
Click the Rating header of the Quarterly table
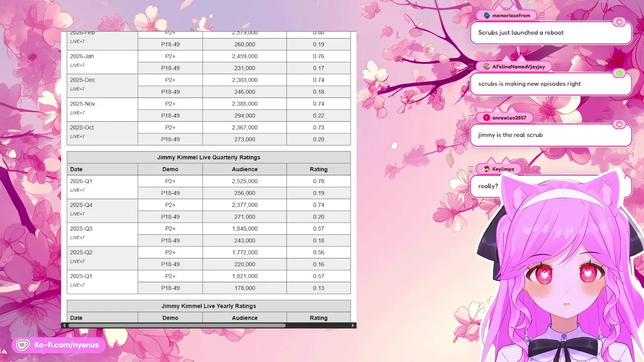coord(318,169)
